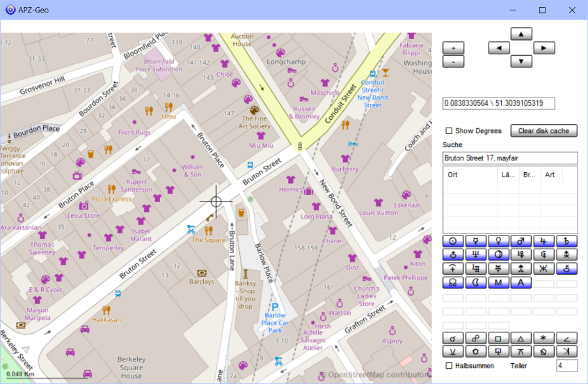The image size is (588, 384).
Task: Click the Pizza Express restaurant icon
Action: (111, 189)
